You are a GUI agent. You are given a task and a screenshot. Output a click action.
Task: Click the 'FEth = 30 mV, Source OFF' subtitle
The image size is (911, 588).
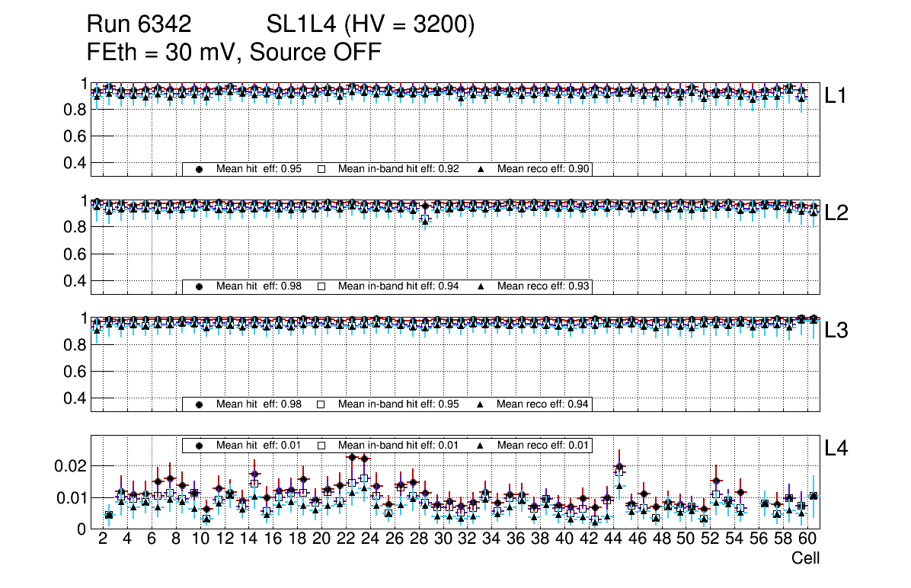(234, 52)
